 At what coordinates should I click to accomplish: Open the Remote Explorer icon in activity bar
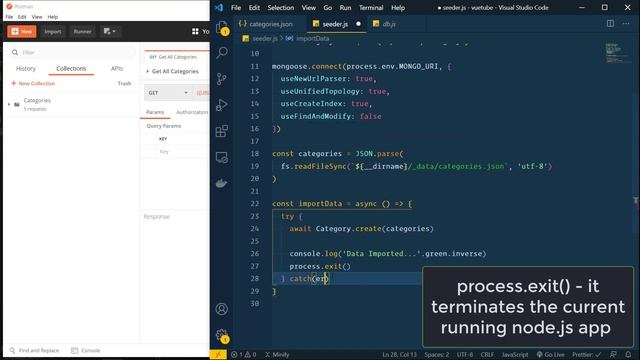tap(222, 158)
